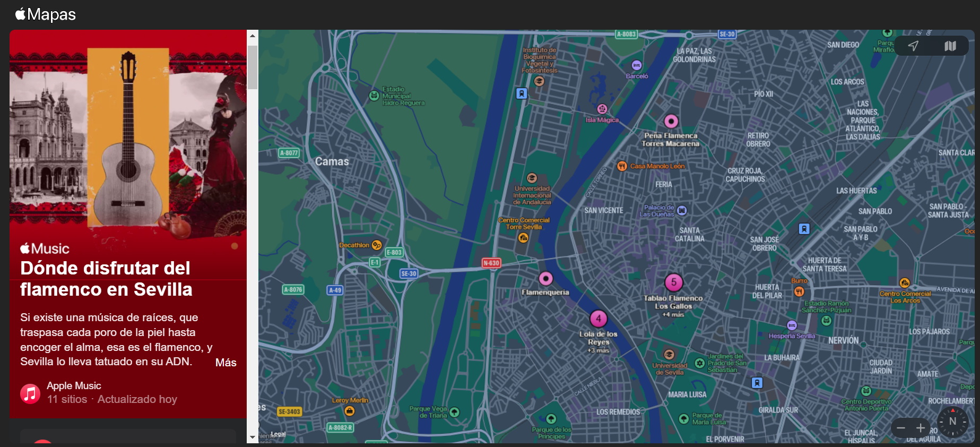Select the Instituto de Bioquímica Vegetal marker

(539, 81)
